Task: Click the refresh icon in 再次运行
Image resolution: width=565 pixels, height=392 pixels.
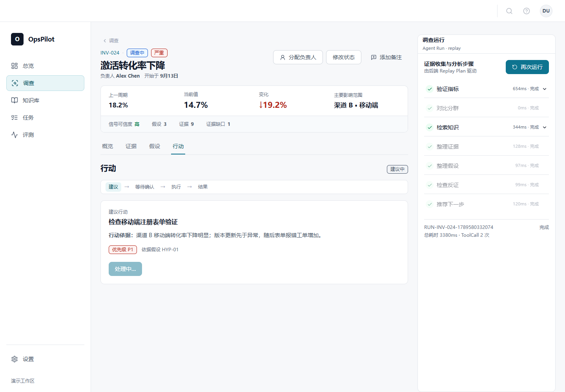Action: tap(515, 67)
